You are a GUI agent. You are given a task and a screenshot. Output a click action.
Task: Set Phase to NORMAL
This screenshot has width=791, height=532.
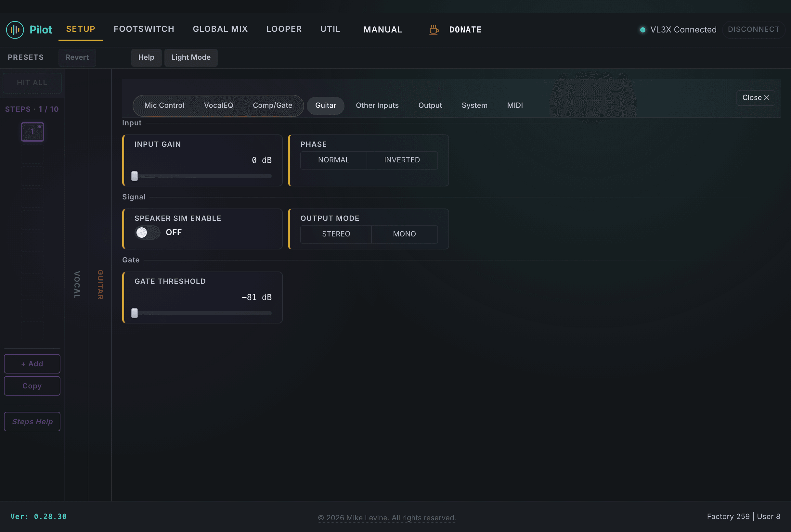click(334, 160)
